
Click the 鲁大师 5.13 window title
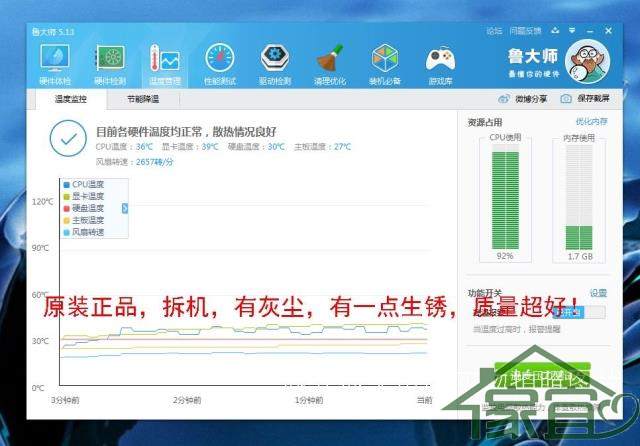(x=53, y=32)
